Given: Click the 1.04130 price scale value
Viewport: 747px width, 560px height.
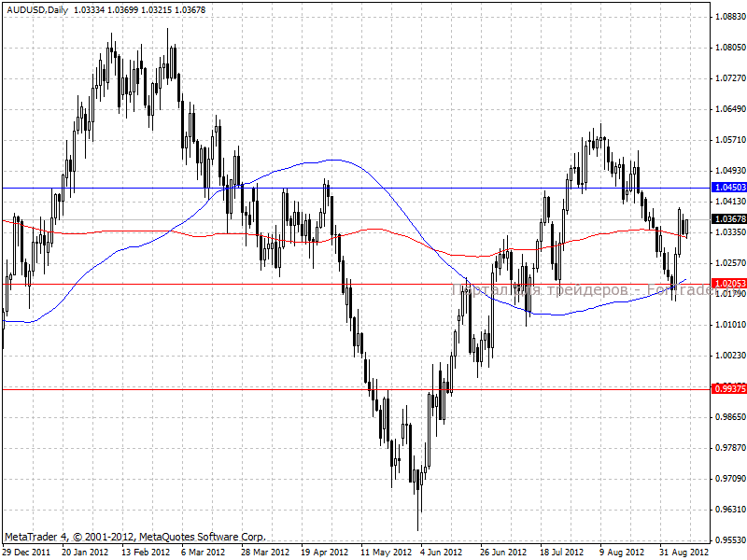Looking at the screenshot, I should pyautogui.click(x=731, y=202).
